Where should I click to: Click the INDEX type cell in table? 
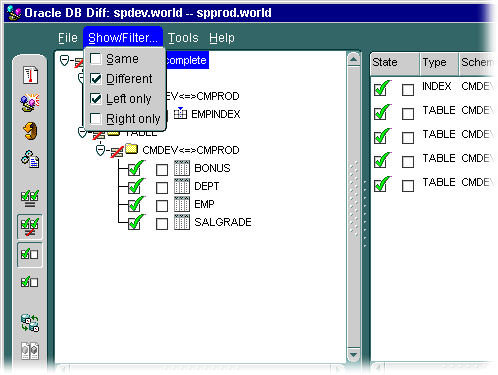(x=436, y=86)
